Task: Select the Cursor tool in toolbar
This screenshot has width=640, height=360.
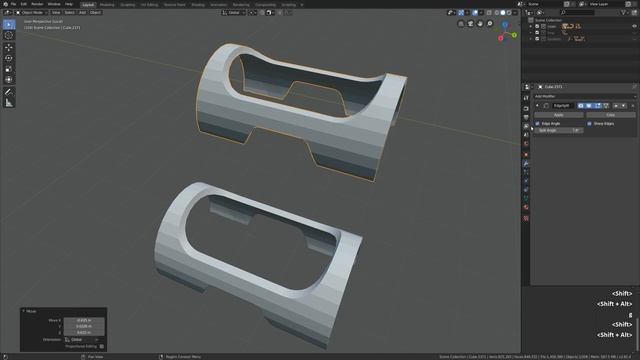Action: (9, 36)
